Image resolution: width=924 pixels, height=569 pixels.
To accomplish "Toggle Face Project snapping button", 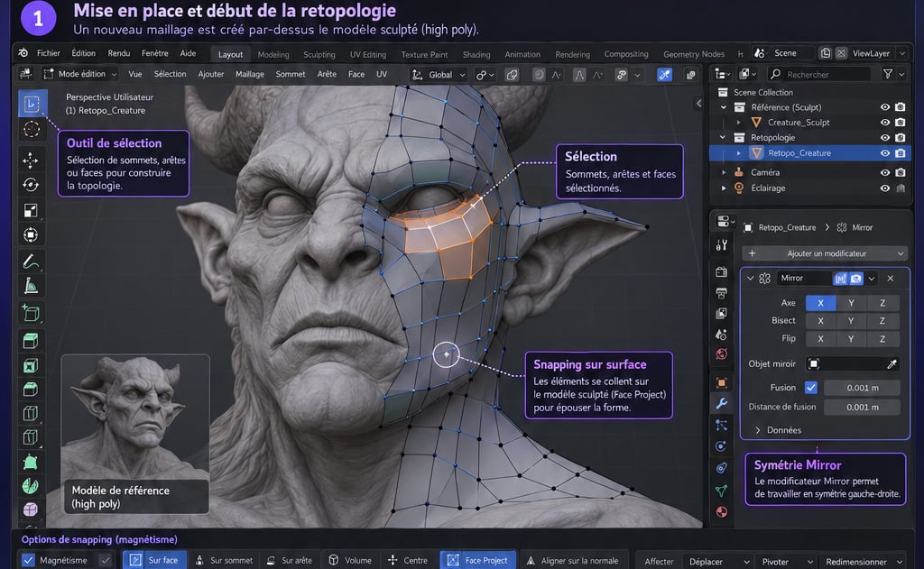I will click(x=478, y=560).
